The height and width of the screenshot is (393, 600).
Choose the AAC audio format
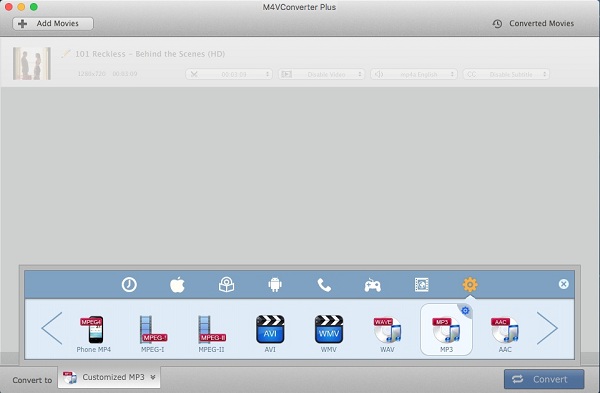pos(505,334)
